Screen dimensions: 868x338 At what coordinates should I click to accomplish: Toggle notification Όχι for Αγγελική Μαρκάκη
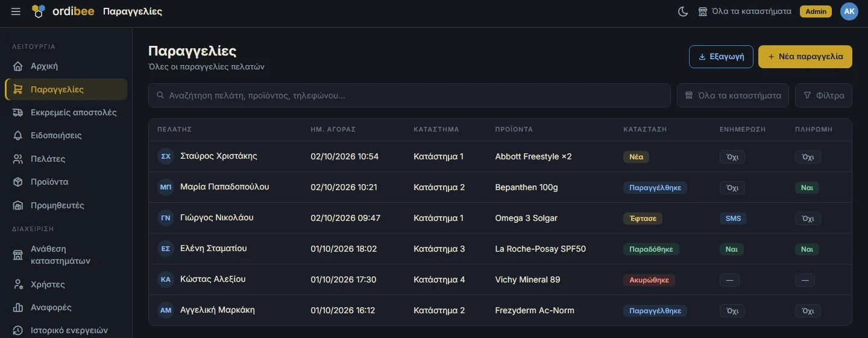click(x=732, y=311)
